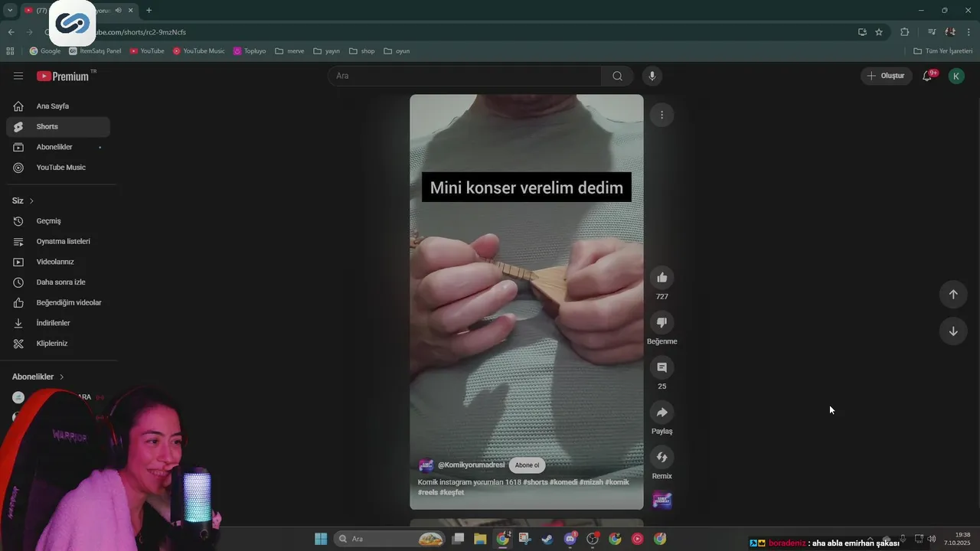Open the Chrome extensions puzzle icon

[x=905, y=32]
